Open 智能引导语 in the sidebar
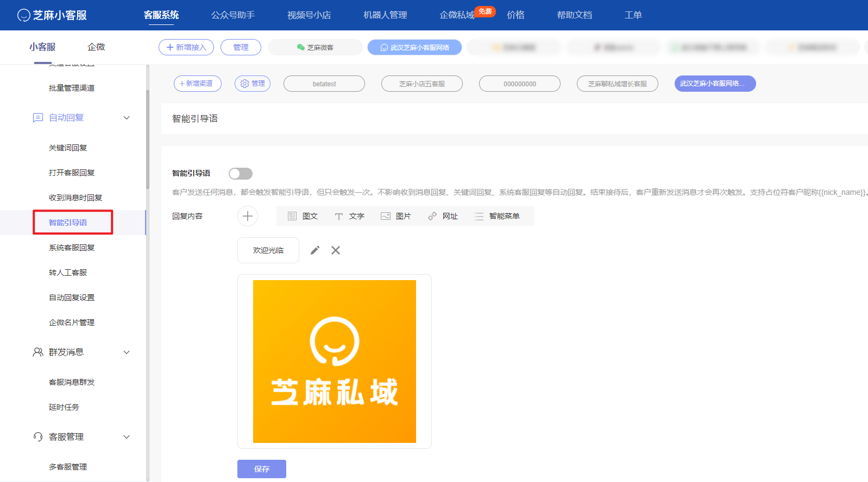868x482 pixels. tap(68, 223)
